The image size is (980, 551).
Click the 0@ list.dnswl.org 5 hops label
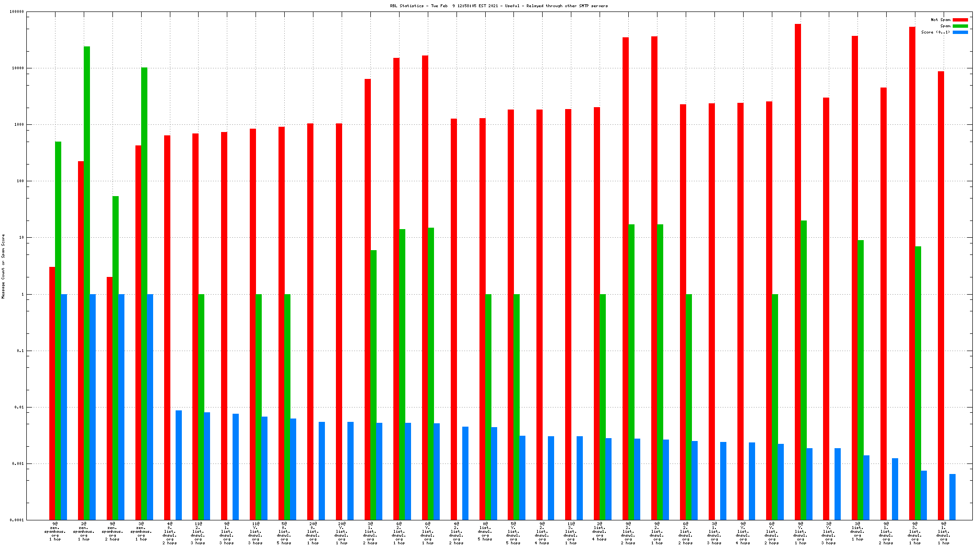tap(485, 531)
